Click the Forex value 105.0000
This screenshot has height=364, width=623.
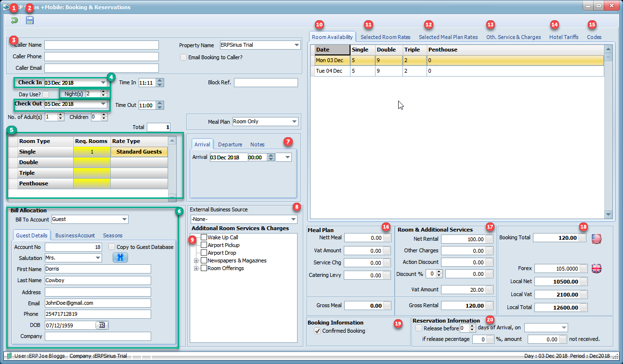557,269
